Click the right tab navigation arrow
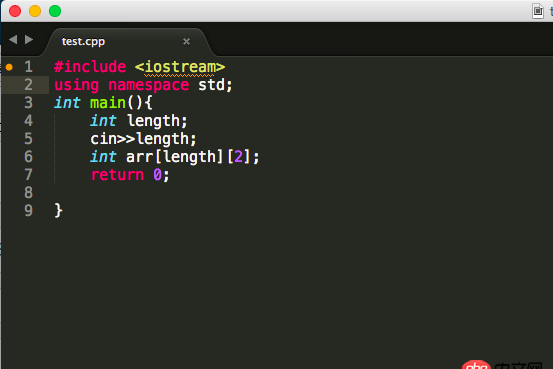The height and width of the screenshot is (369, 553). tap(29, 40)
